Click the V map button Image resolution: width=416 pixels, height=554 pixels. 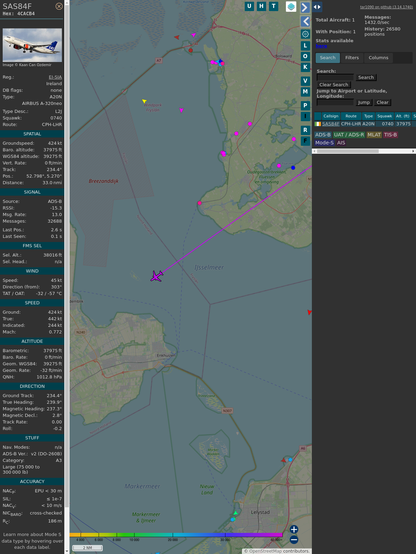[305, 81]
